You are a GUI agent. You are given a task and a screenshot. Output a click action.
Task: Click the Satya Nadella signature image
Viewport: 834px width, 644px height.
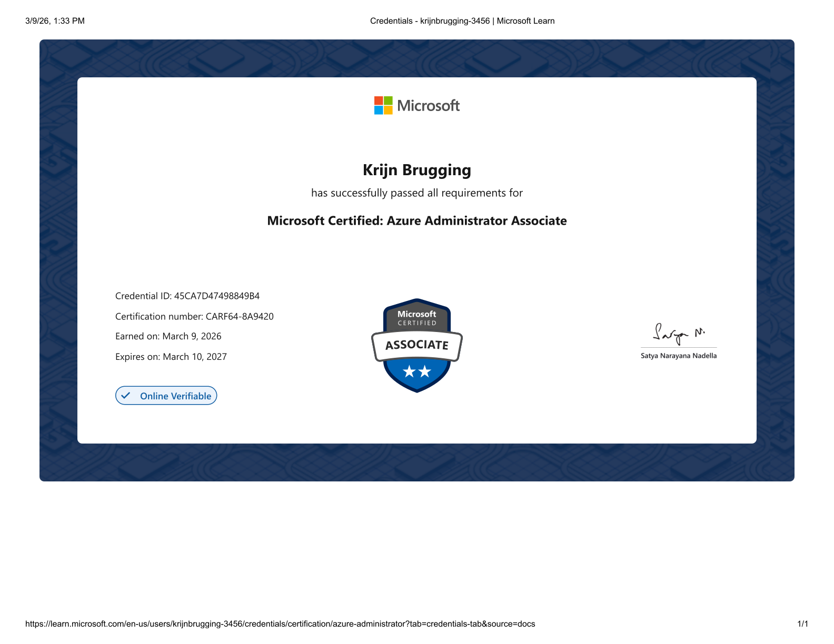tap(679, 334)
